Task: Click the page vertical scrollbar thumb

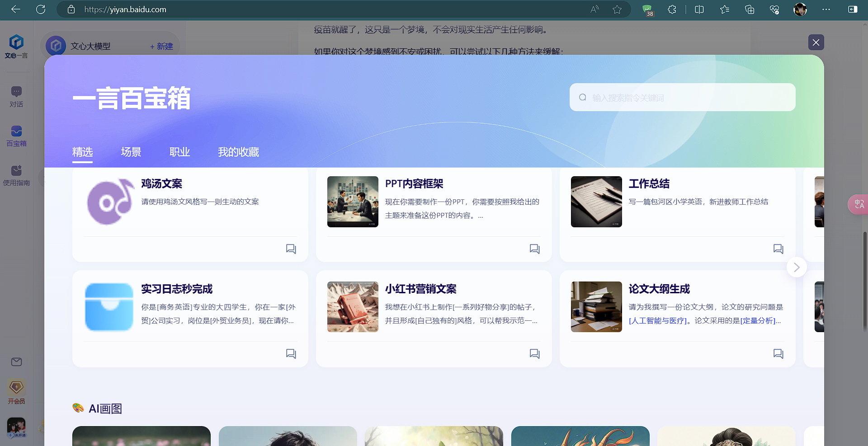Action: click(865, 281)
